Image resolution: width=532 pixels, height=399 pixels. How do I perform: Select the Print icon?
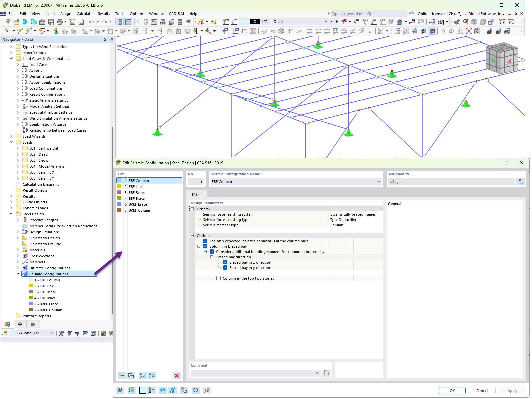60,21
